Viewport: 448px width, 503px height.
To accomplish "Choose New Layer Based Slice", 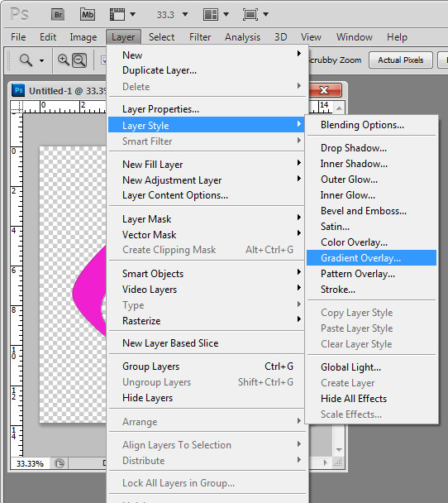I will (207, 343).
